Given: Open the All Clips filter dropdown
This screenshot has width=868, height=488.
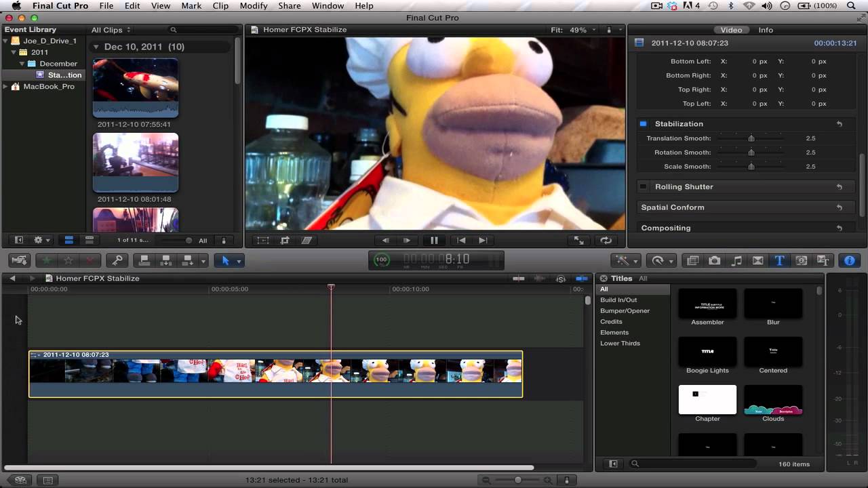Looking at the screenshot, I should [x=111, y=30].
